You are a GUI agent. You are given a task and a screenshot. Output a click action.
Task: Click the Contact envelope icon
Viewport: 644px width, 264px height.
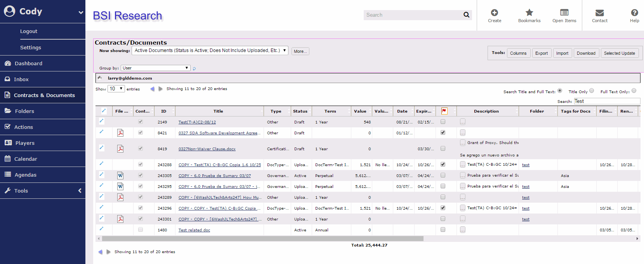[x=599, y=13]
